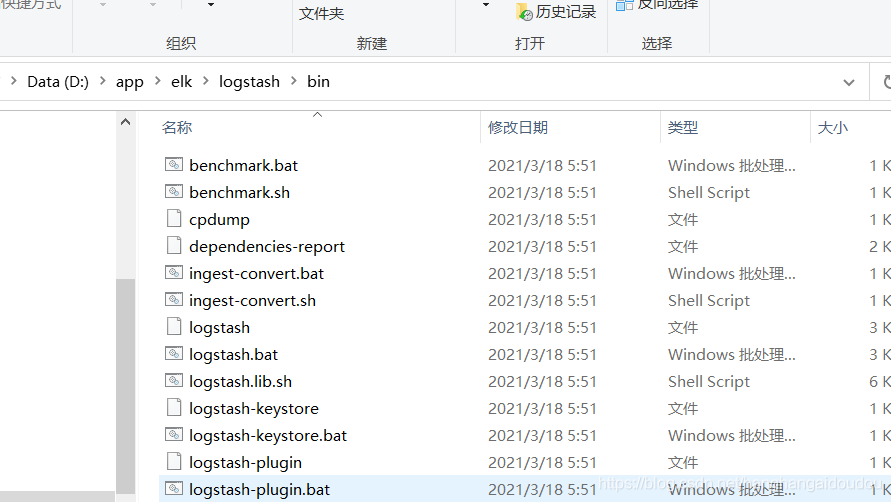Select file name ingest-convert.bat
The image size is (891, 502).
tap(256, 273)
